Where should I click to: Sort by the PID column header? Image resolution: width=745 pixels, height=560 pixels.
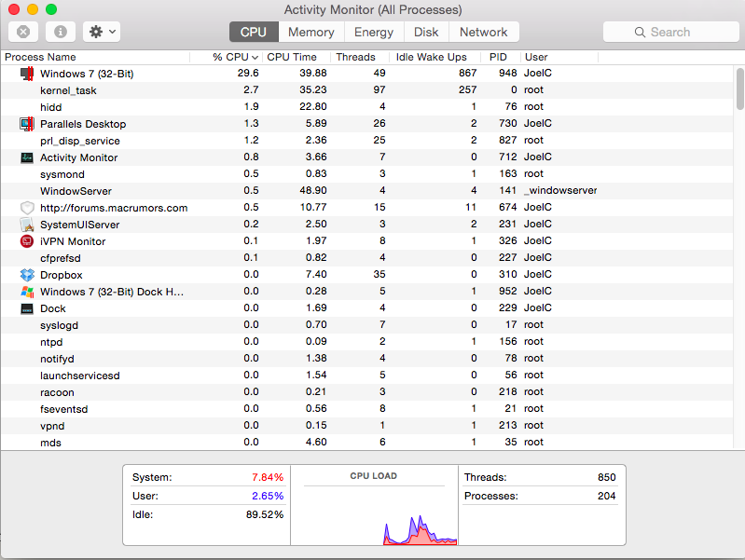(501, 57)
